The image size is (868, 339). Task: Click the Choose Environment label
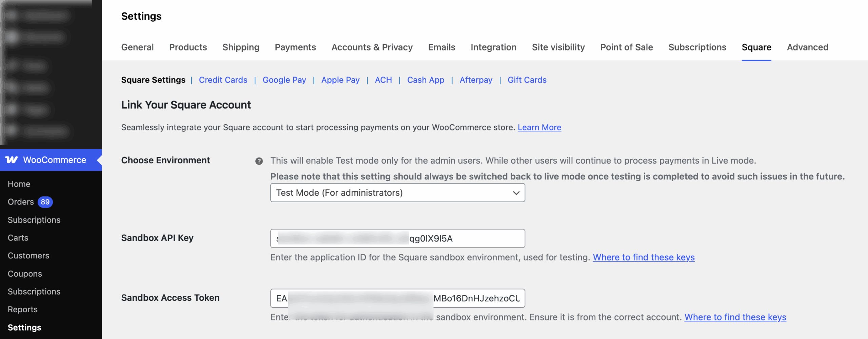(x=165, y=160)
